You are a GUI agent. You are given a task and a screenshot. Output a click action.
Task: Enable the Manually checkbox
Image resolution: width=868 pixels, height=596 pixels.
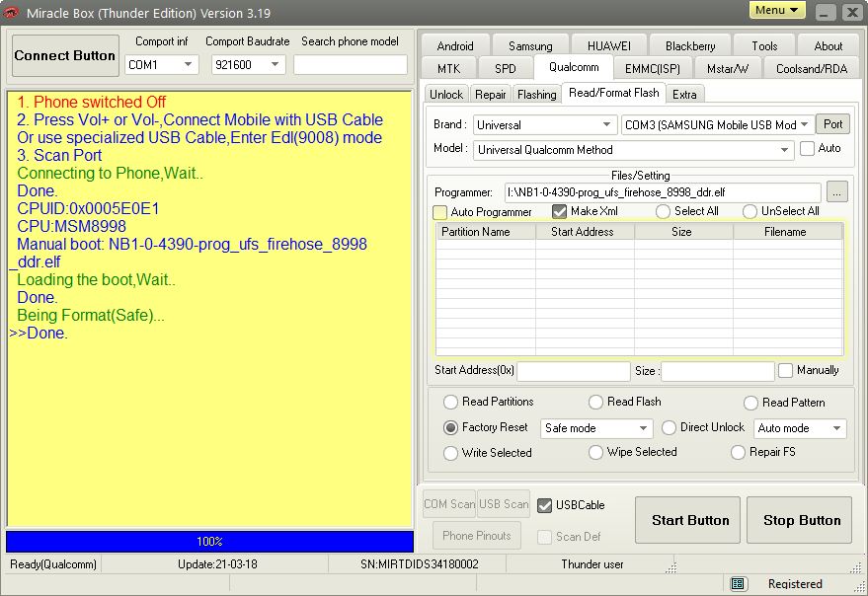pyautogui.click(x=785, y=370)
